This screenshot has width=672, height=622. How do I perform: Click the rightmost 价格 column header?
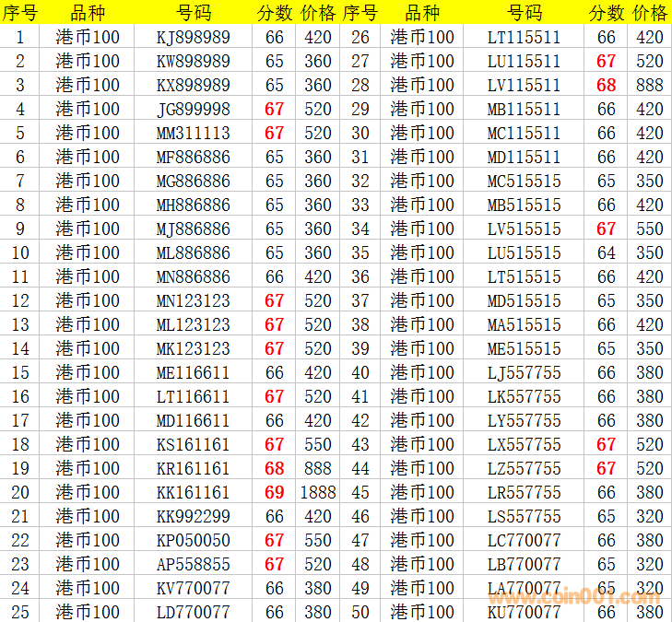click(650, 13)
